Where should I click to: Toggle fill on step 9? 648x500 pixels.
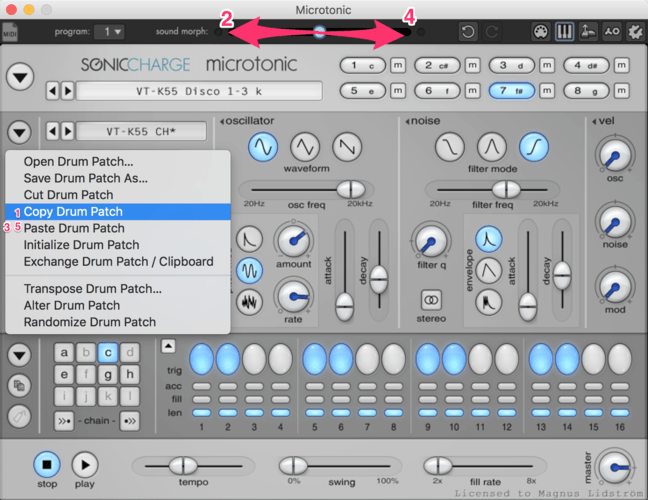(x=428, y=400)
